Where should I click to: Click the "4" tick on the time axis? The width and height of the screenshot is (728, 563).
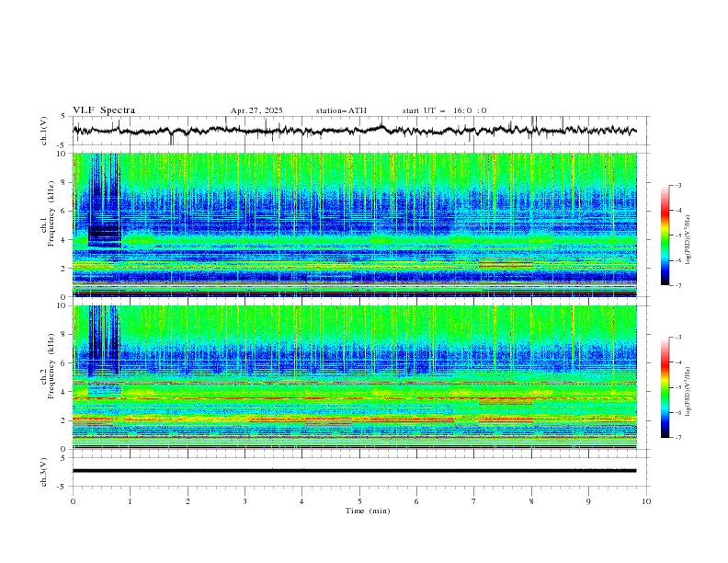302,501
